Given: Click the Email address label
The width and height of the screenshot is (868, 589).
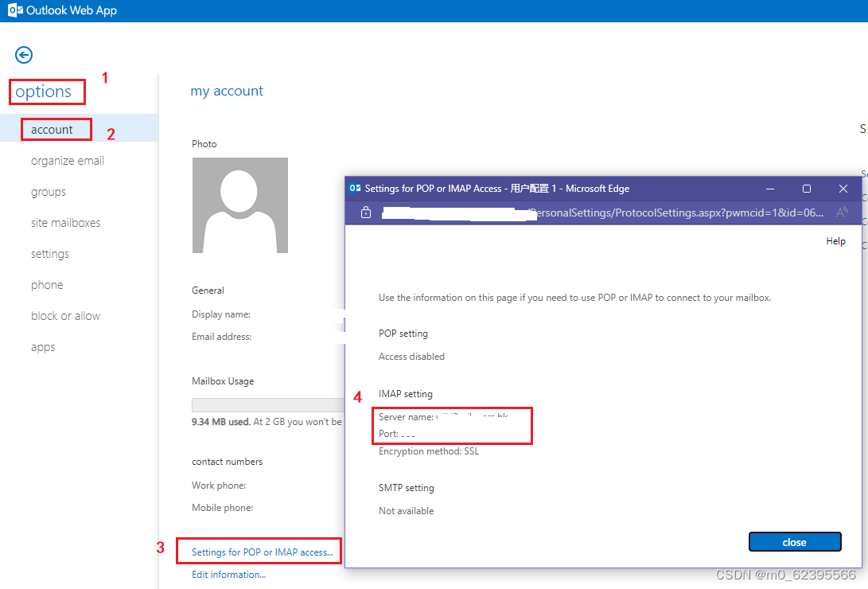Looking at the screenshot, I should tap(221, 336).
